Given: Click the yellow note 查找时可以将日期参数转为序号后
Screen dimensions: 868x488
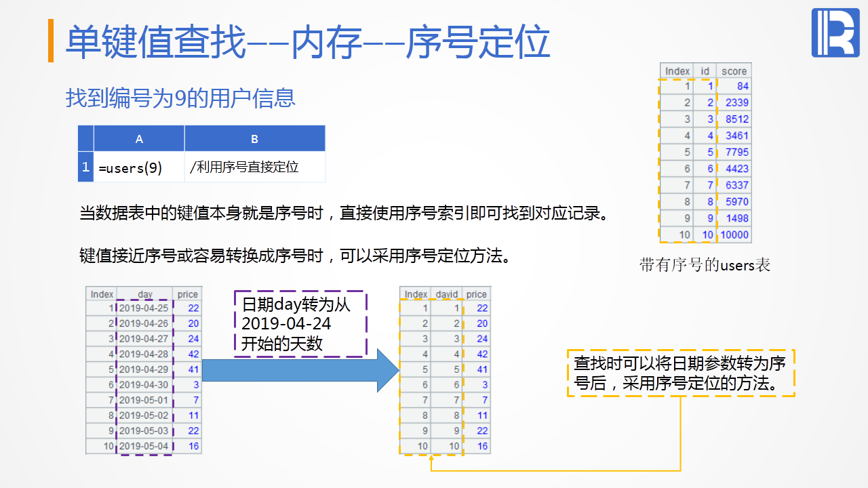Looking at the screenshot, I should [680, 373].
